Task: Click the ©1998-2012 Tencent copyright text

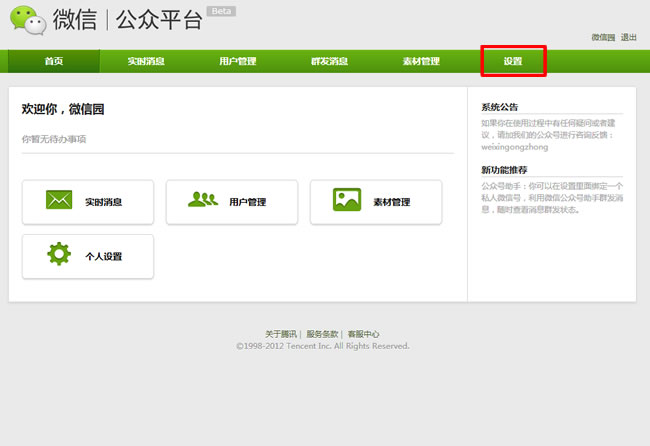Action: coord(323,346)
